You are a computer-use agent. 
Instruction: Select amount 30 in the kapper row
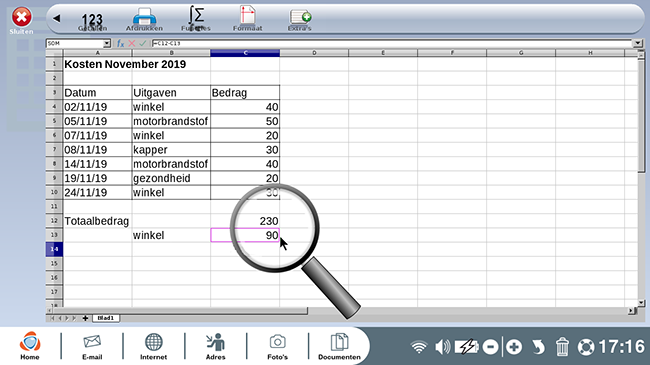coord(245,150)
